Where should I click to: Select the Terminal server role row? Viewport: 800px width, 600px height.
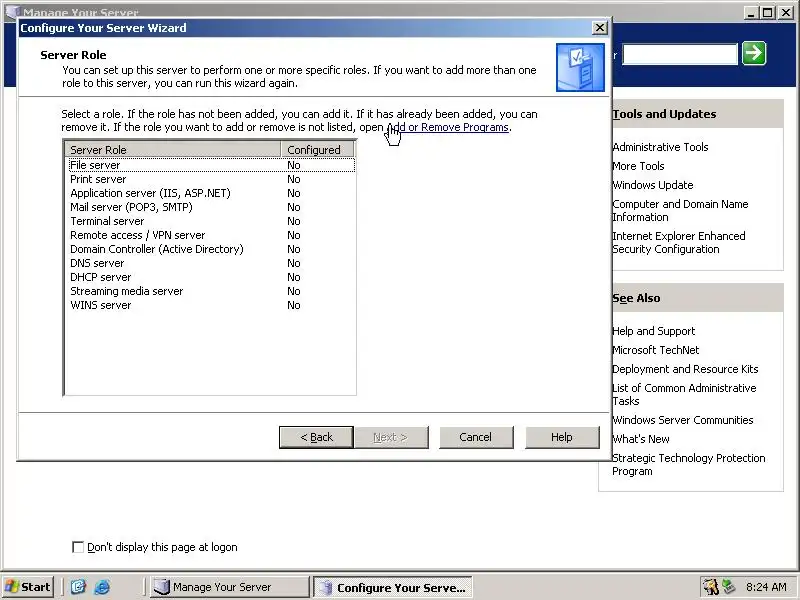coord(211,221)
